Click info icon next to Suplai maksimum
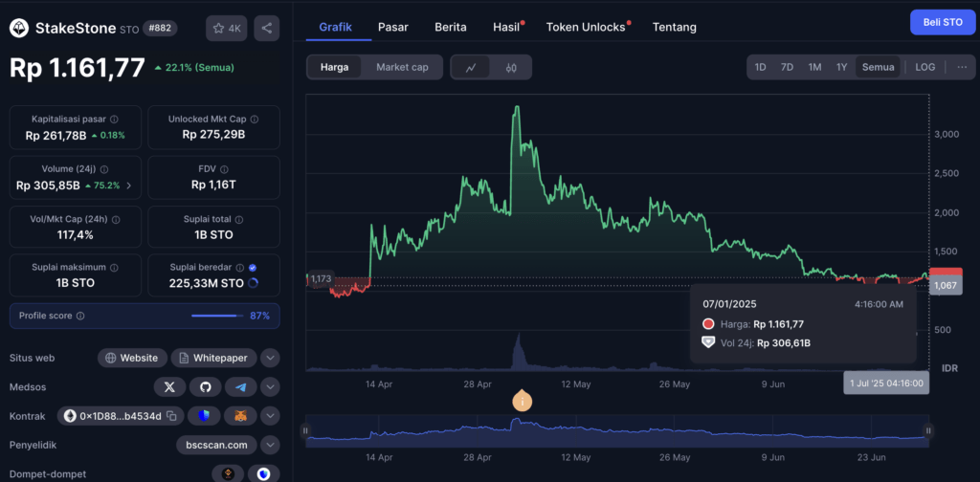 coord(115,267)
